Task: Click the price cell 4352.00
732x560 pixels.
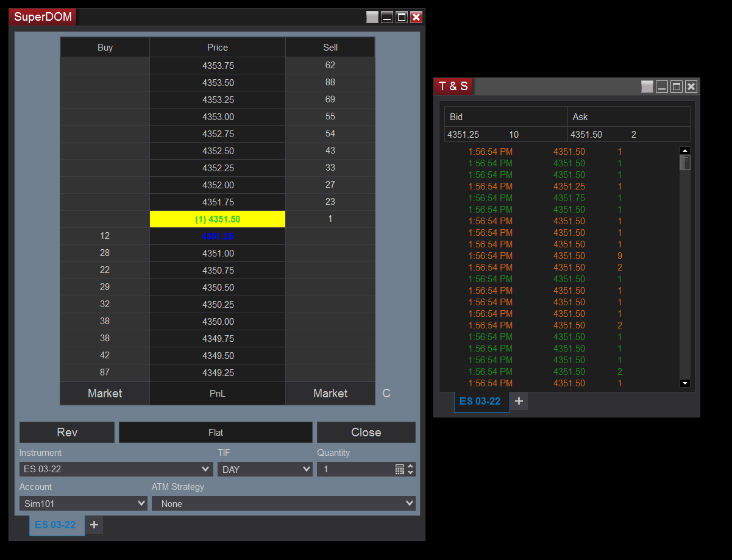Action: tap(218, 185)
